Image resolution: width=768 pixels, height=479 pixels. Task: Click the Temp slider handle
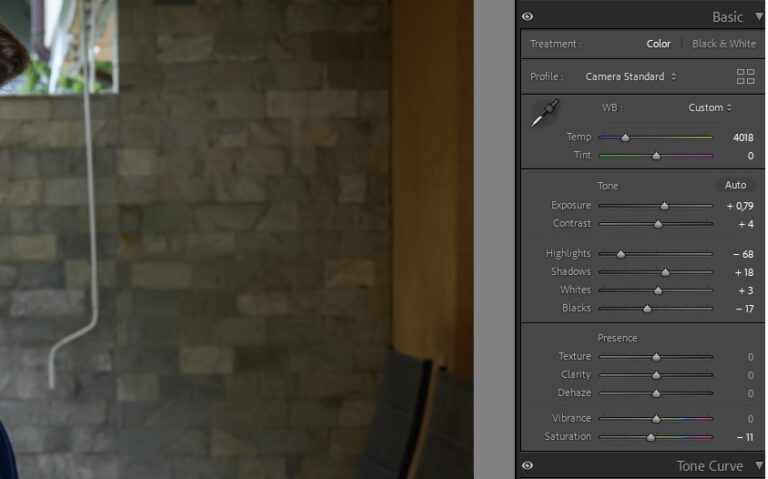tap(625, 138)
